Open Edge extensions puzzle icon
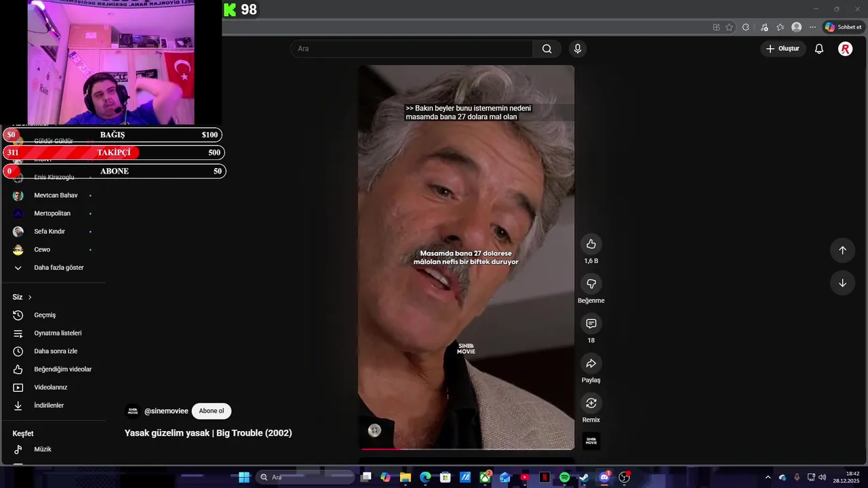The height and width of the screenshot is (488, 868). tap(746, 27)
